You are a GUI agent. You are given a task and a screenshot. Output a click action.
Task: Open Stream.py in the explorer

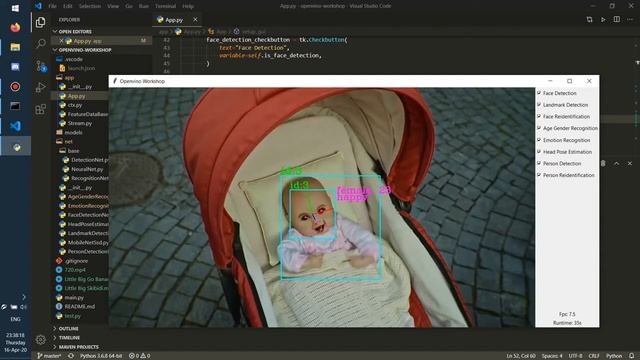point(80,123)
